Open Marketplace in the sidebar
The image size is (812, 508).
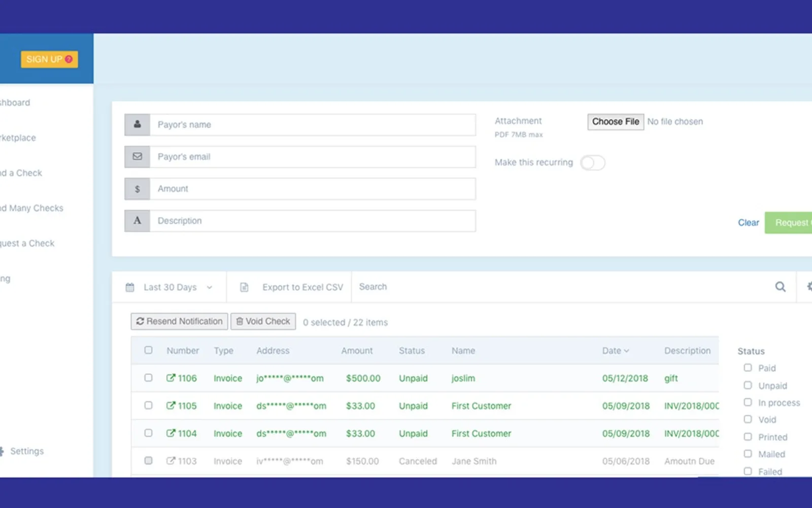pos(18,138)
